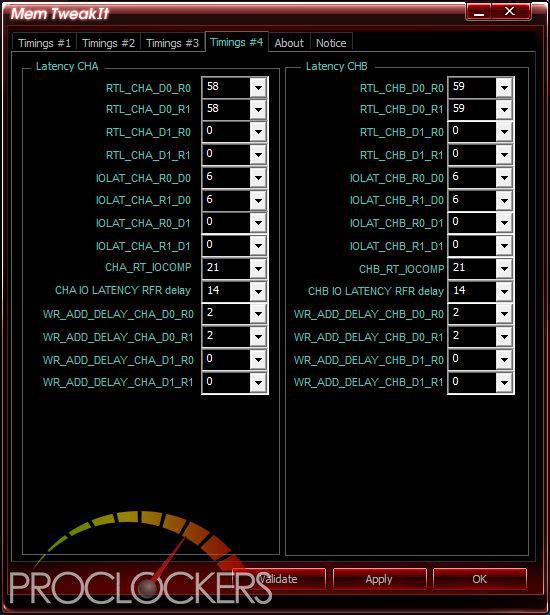Expand the WR_ADD_DELAY_CHB_D1_R1 dropdown arrow

(504, 382)
